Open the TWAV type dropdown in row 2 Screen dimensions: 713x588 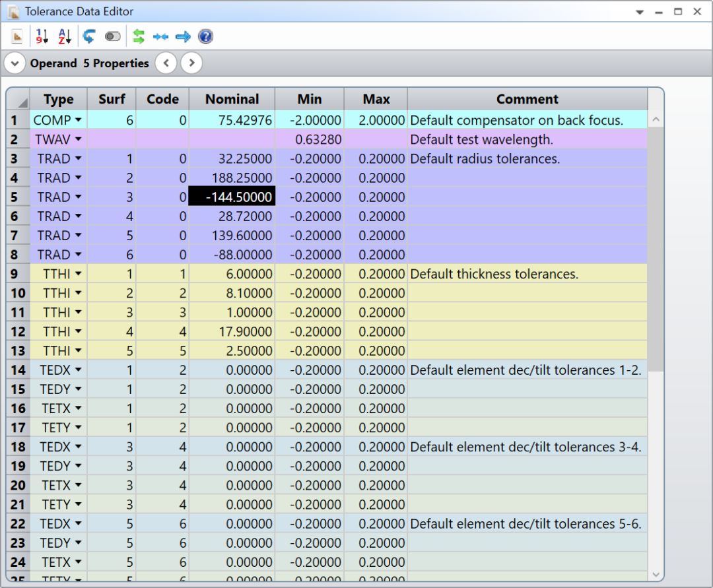(x=79, y=139)
